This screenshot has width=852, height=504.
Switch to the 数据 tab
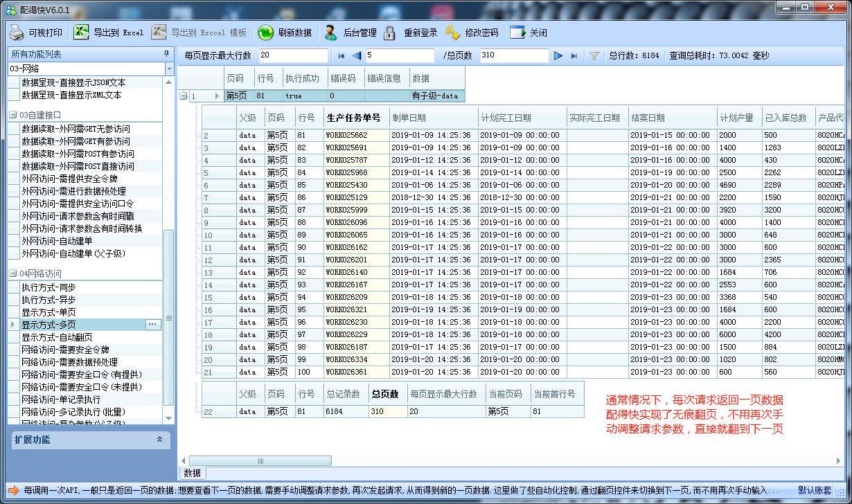point(193,474)
